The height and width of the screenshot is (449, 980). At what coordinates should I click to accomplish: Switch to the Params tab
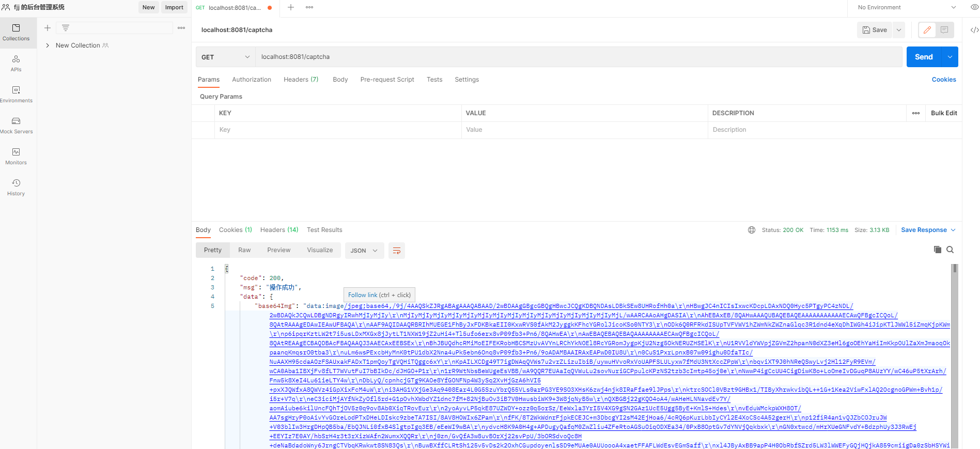tap(209, 80)
